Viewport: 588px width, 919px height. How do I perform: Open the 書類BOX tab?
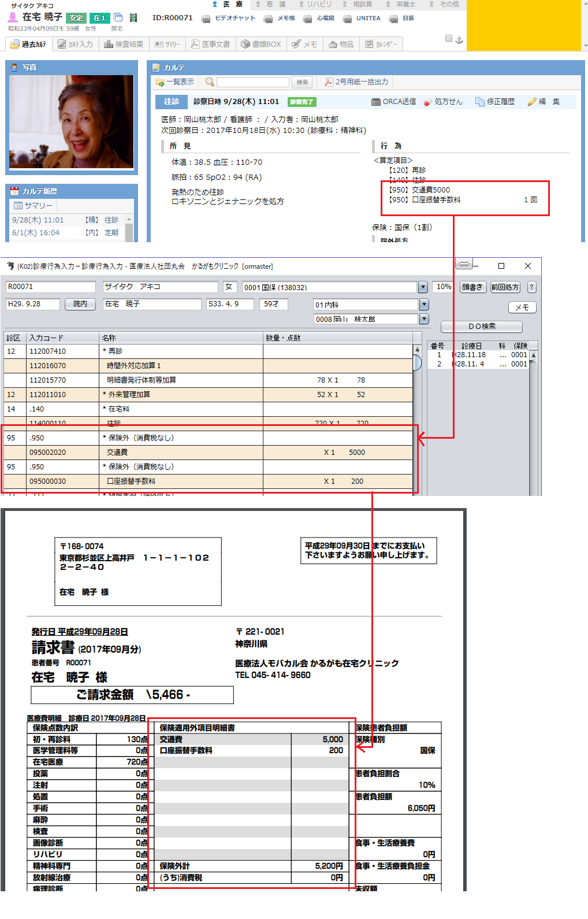click(x=260, y=44)
